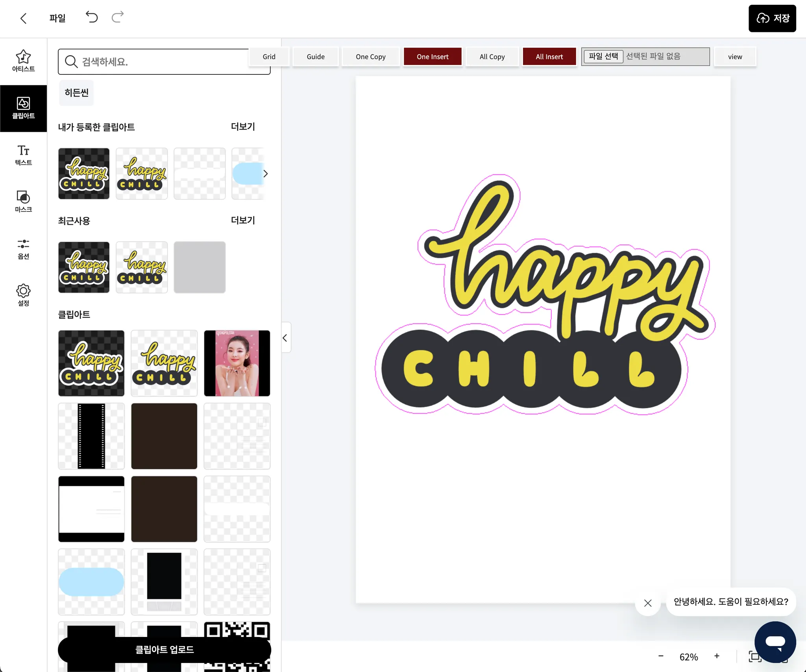
Task: Toggle the Grid overlay button
Action: (269, 57)
